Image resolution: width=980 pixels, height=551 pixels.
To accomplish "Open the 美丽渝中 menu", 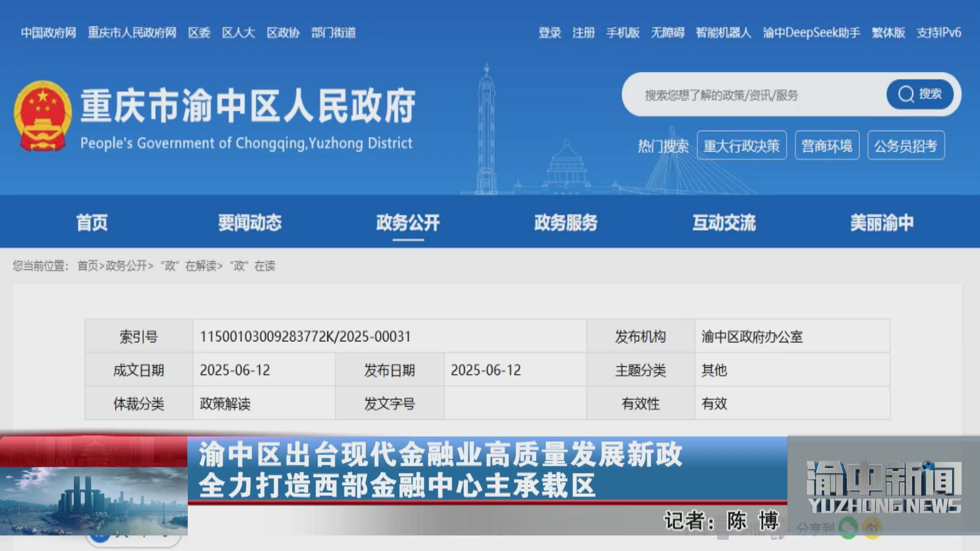I will [881, 223].
